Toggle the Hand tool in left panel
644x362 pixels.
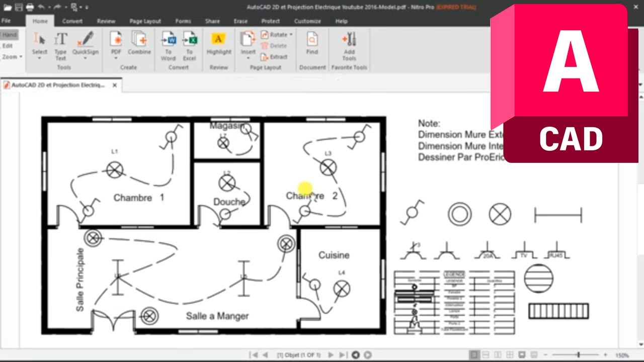(9, 35)
